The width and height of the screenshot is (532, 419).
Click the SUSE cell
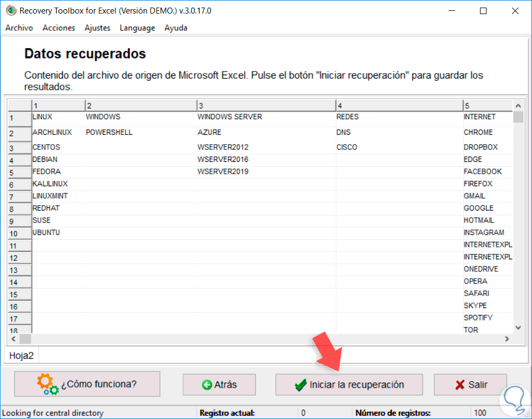coord(59,220)
